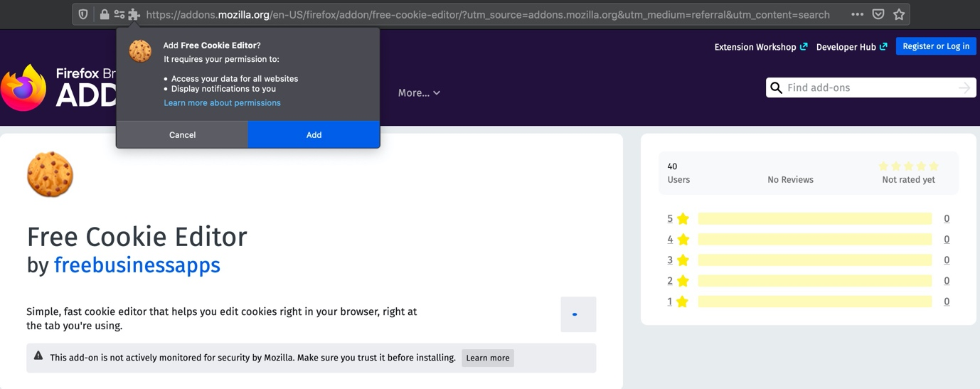
Task: Click the search magnifier icon
Action: coord(776,87)
